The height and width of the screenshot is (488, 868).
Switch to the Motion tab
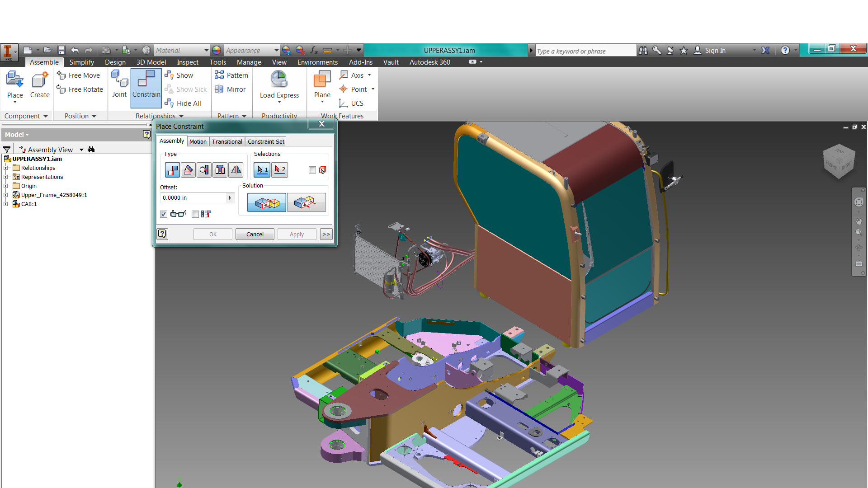click(x=198, y=142)
